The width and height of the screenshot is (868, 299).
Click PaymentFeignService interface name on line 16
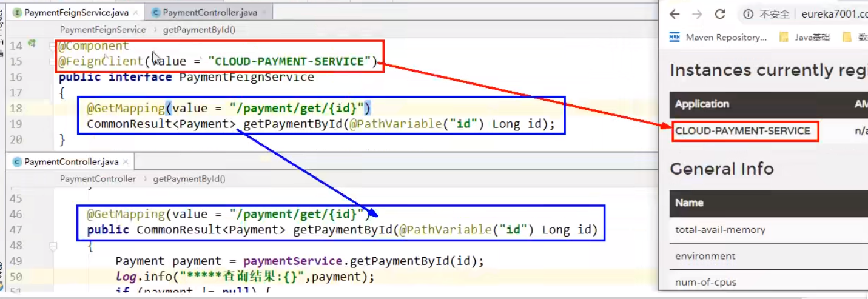pos(247,77)
